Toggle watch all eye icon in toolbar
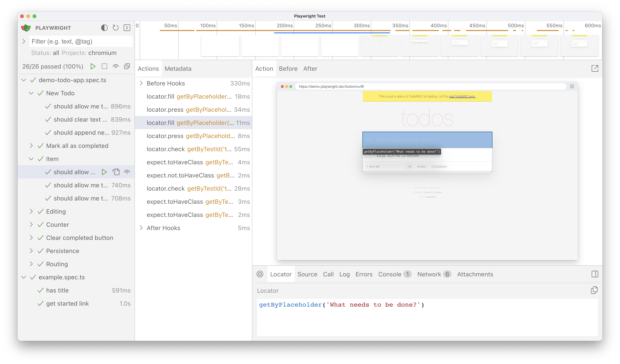The image size is (620, 364). (116, 66)
